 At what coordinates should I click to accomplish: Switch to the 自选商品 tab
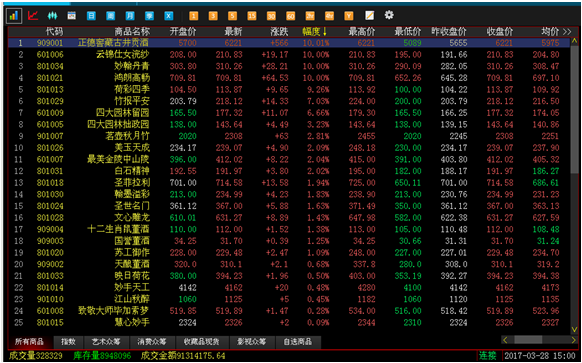(297, 341)
